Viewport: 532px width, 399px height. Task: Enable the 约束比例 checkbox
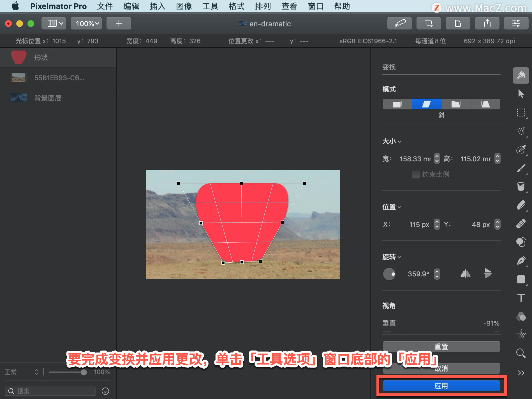[x=416, y=175]
